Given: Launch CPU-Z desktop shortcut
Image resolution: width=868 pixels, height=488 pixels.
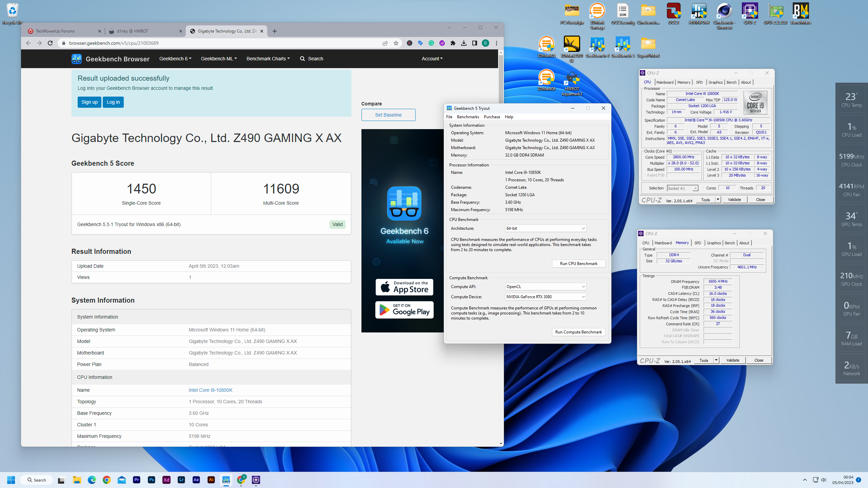Looking at the screenshot, I should [x=750, y=14].
